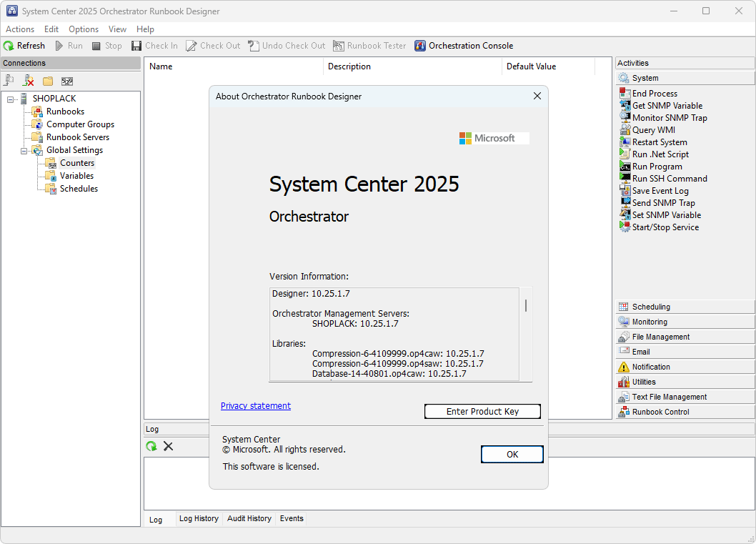Select Schedules under Global Settings
756x544 pixels.
pos(79,189)
